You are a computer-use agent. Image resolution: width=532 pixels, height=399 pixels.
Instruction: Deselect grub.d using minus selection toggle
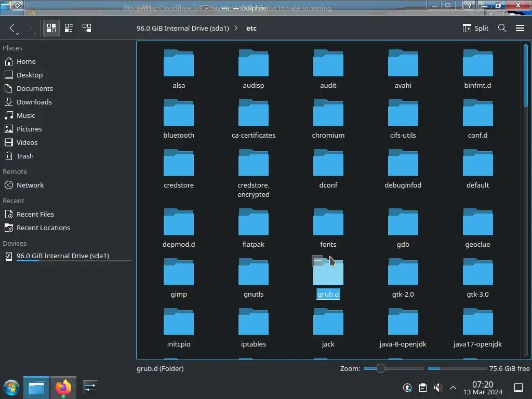[317, 261]
